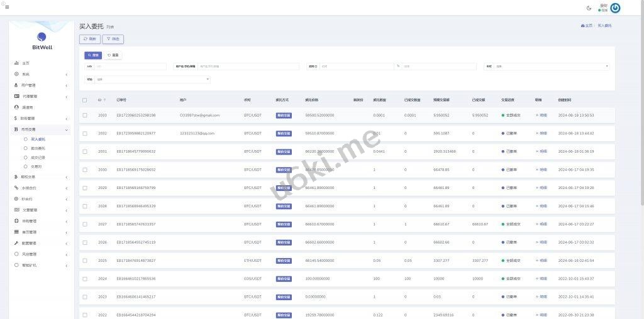644x319 pixels.
Task: Toggle dark mode with the moon icon
Action: click(x=589, y=8)
